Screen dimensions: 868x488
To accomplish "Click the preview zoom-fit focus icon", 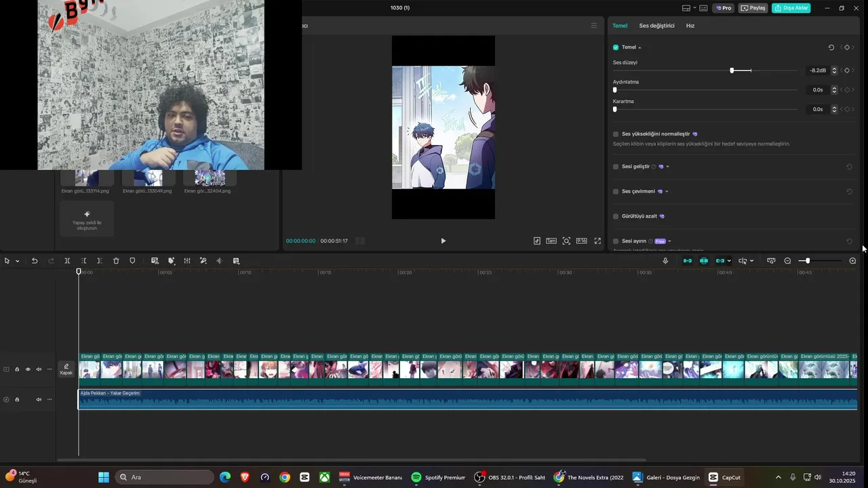I will [566, 241].
